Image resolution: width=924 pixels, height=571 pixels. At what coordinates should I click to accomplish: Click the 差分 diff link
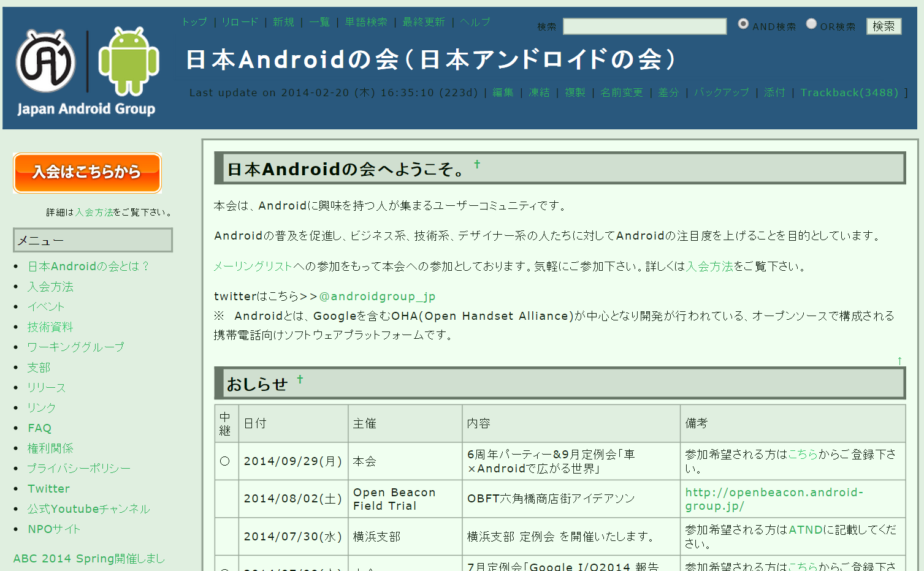click(x=668, y=93)
